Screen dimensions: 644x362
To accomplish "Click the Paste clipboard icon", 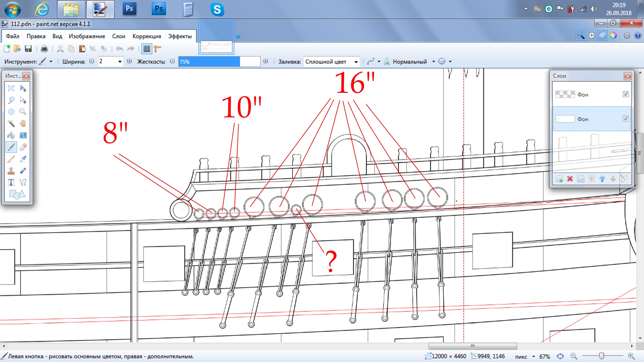I will tap(82, 48).
